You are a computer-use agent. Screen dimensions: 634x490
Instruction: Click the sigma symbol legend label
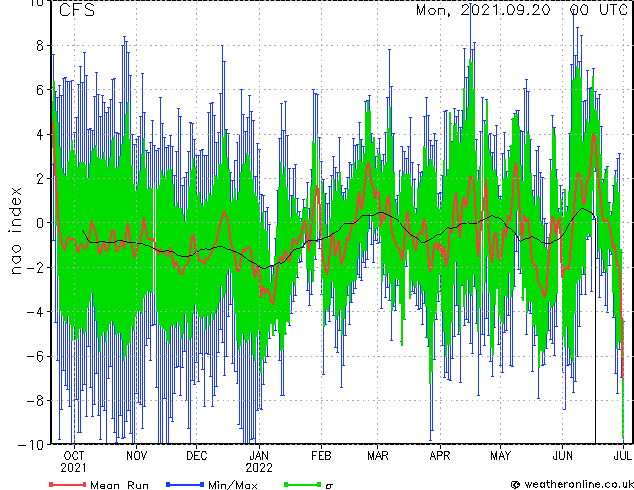coord(329,486)
